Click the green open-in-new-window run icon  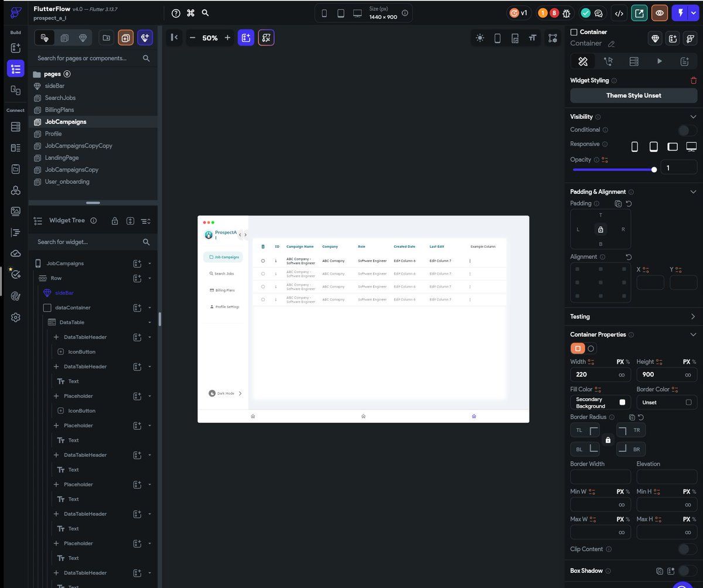[639, 13]
